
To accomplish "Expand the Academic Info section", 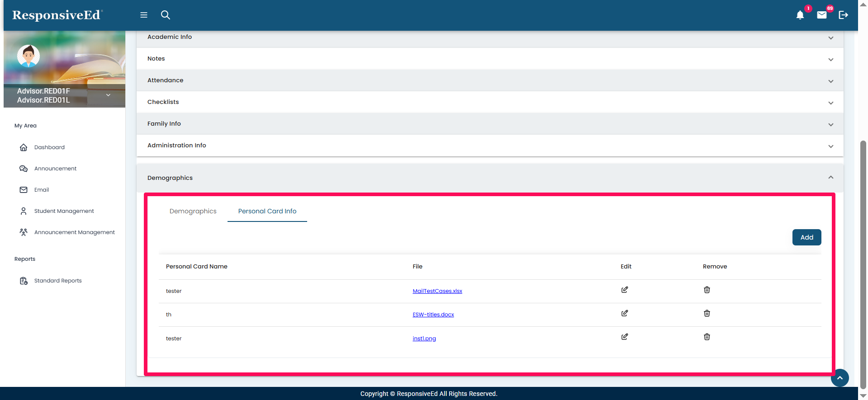I will pos(830,38).
